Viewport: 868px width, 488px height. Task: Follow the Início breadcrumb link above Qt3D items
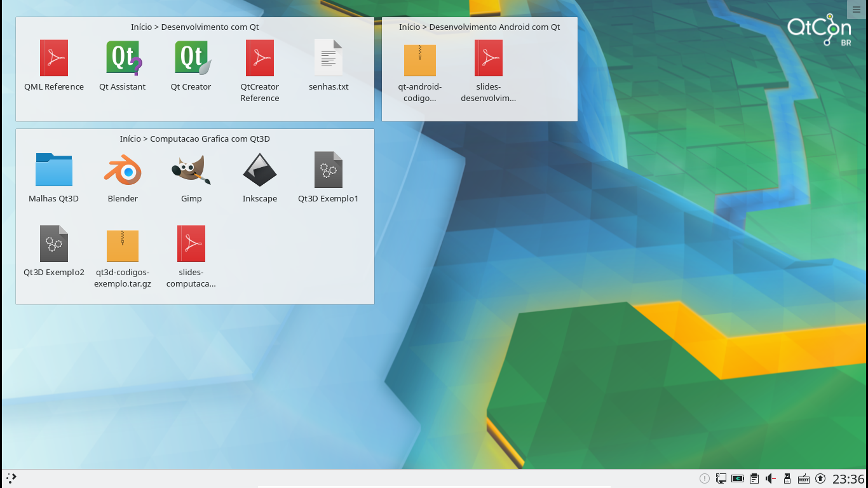point(129,139)
